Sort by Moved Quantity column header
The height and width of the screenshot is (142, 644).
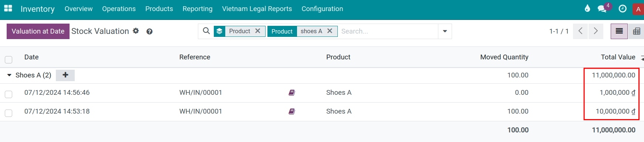pos(504,57)
